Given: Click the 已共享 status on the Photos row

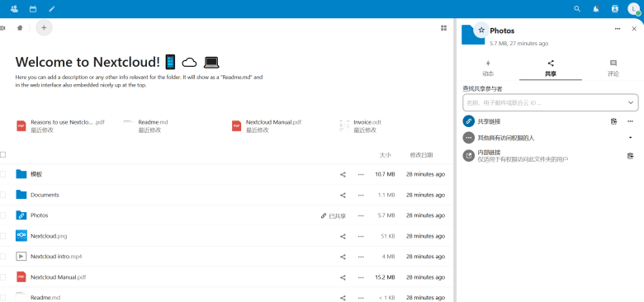Looking at the screenshot, I should [334, 215].
